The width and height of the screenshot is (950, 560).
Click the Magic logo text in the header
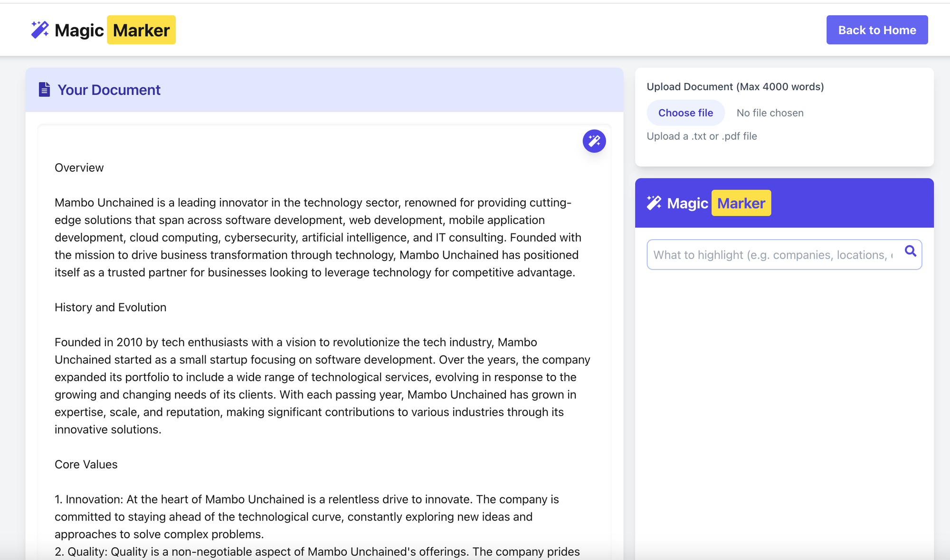[x=79, y=30]
